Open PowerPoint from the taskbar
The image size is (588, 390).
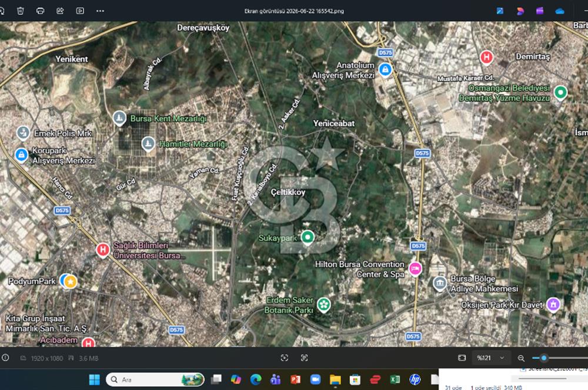click(x=296, y=379)
